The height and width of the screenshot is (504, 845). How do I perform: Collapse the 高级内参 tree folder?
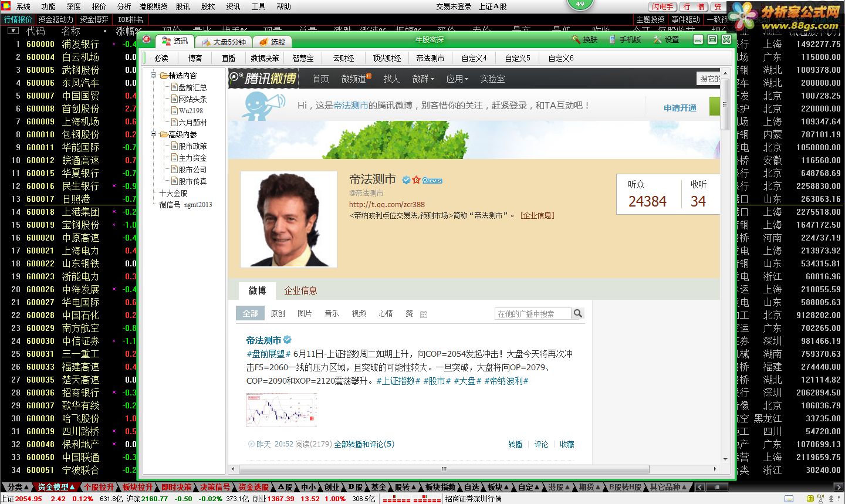click(153, 134)
